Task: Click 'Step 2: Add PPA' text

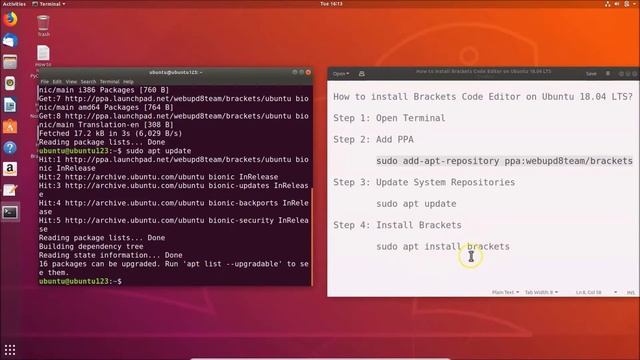Action: tap(373, 140)
